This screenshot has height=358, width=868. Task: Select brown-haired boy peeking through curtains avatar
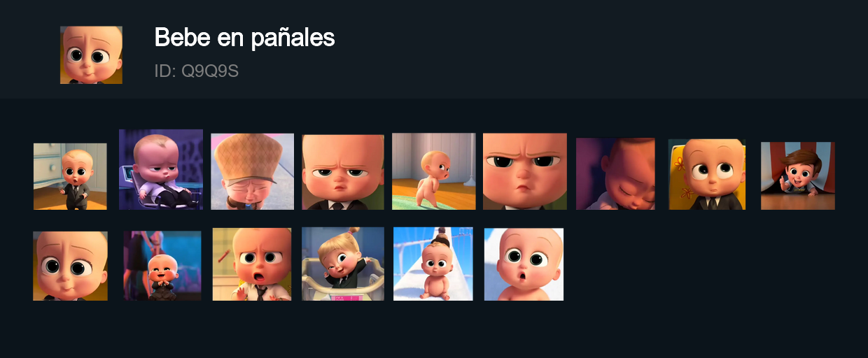pyautogui.click(x=798, y=176)
